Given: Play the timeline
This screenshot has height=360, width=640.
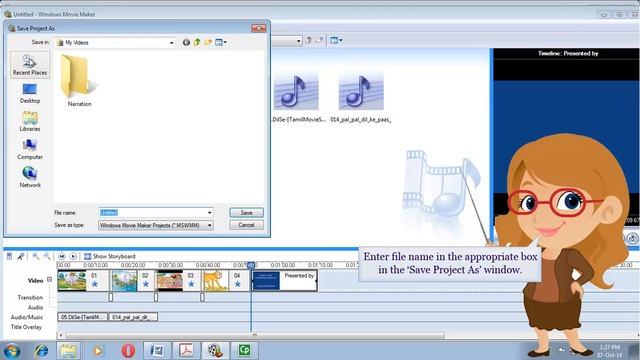Looking at the screenshot, I should (73, 256).
